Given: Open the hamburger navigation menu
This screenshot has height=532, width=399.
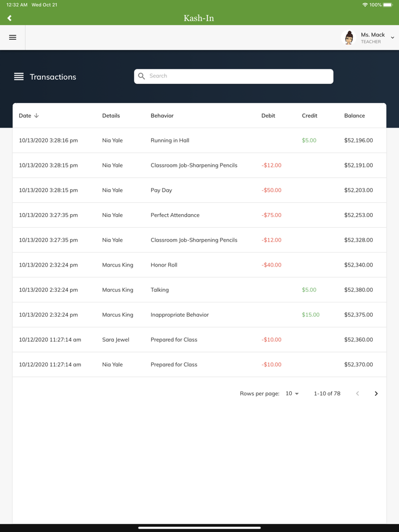Looking at the screenshot, I should click(x=13, y=38).
